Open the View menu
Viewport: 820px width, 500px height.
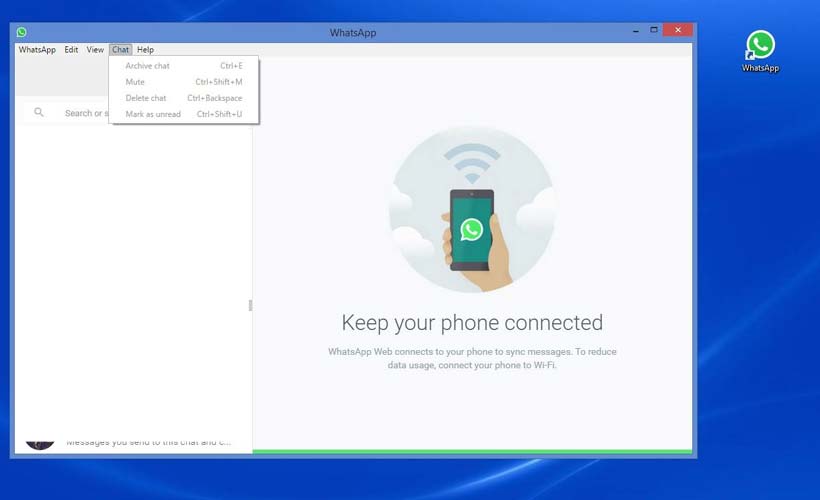click(x=95, y=50)
